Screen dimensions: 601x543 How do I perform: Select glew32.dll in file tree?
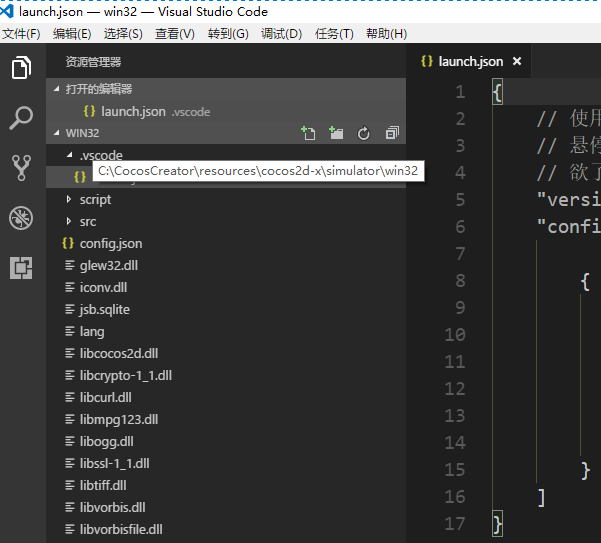[226, 265]
